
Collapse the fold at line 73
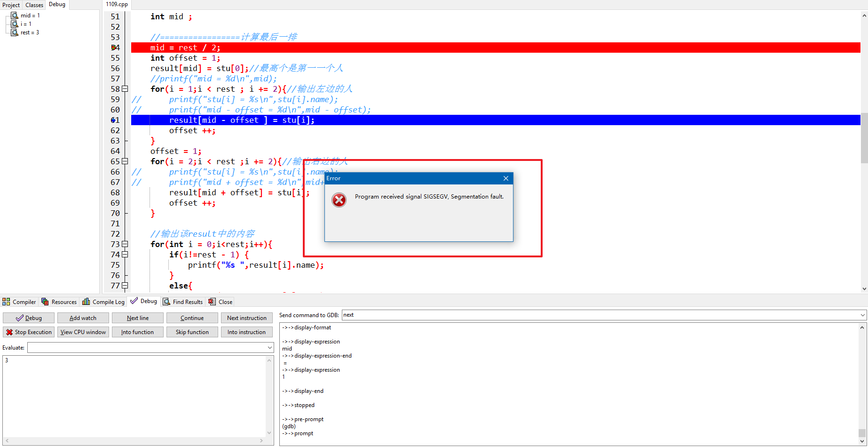[x=125, y=244]
